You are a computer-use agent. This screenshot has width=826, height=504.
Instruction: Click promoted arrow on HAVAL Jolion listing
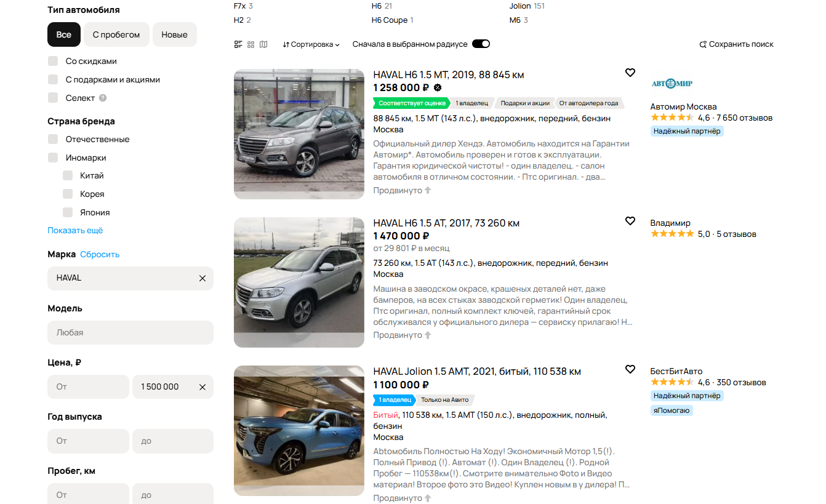click(428, 498)
